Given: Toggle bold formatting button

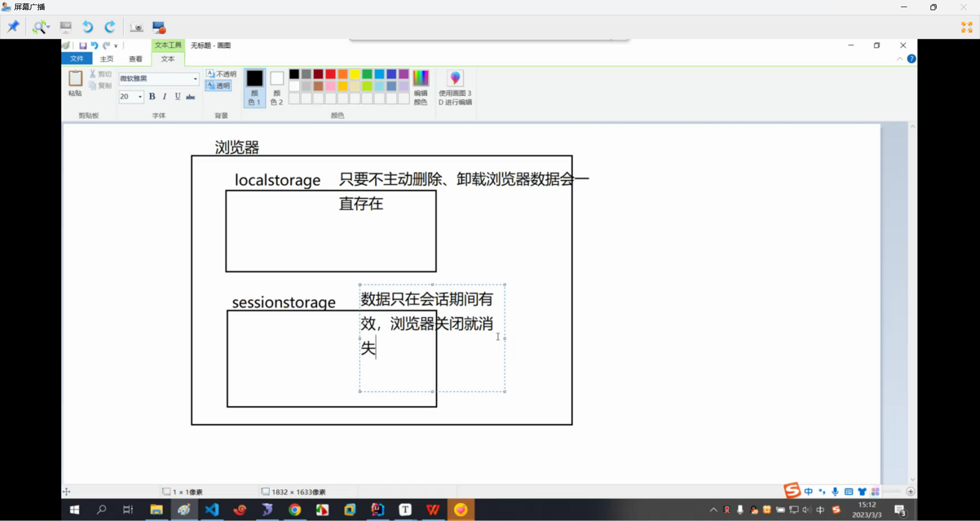Looking at the screenshot, I should (x=152, y=96).
